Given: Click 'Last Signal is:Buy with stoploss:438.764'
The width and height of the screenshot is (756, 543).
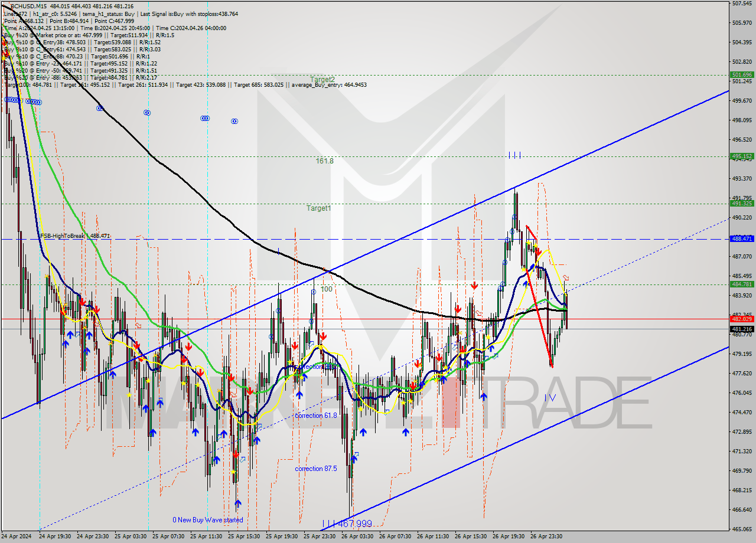Looking at the screenshot, I should [x=189, y=14].
